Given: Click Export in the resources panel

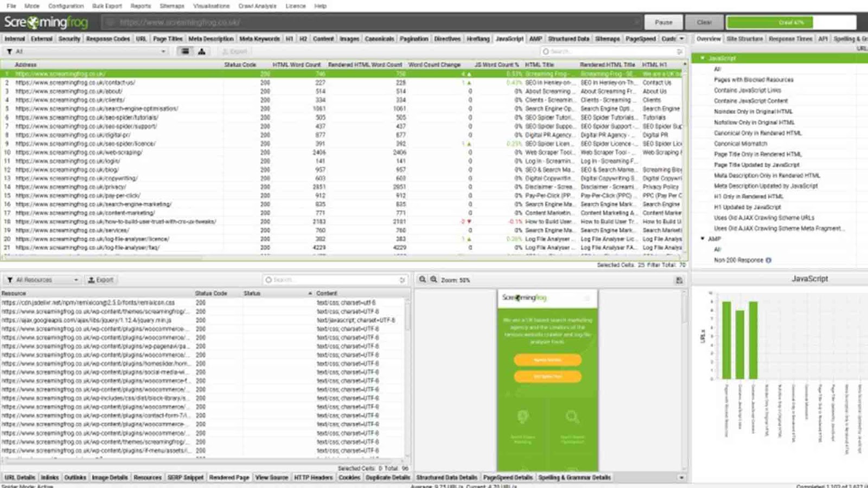Looking at the screenshot, I should click(101, 280).
